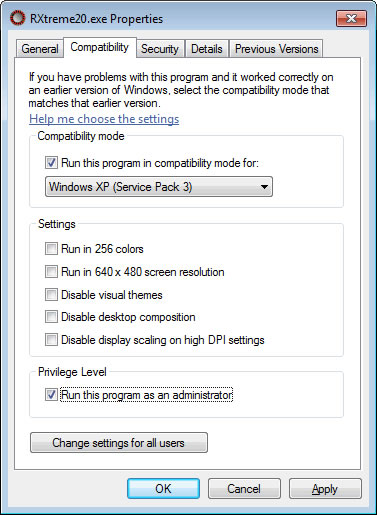Click the Apply button
The width and height of the screenshot is (377, 515).
pyautogui.click(x=325, y=489)
